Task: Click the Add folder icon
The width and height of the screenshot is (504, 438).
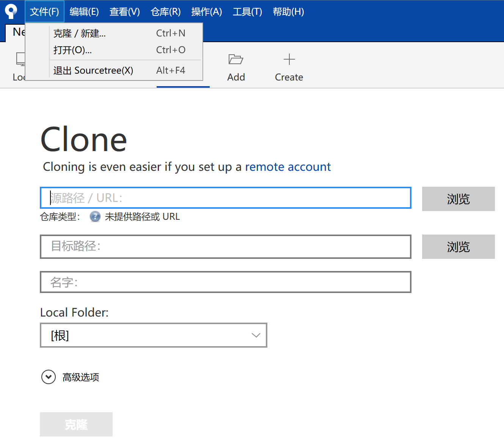Action: point(236,60)
